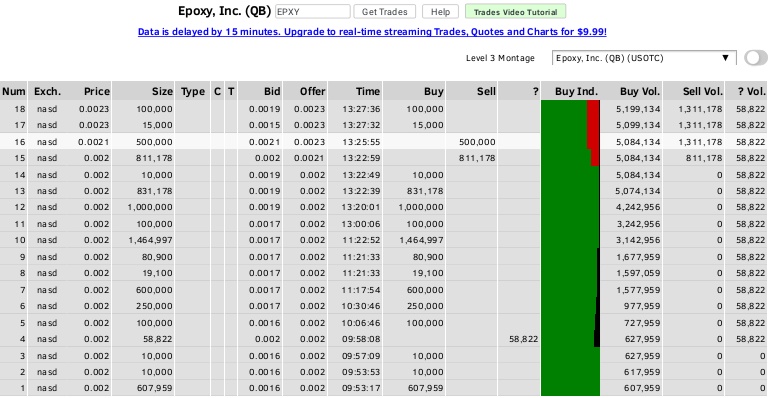
Task: Click the unknown-side value 58,822 in row 4
Action: pos(524,339)
